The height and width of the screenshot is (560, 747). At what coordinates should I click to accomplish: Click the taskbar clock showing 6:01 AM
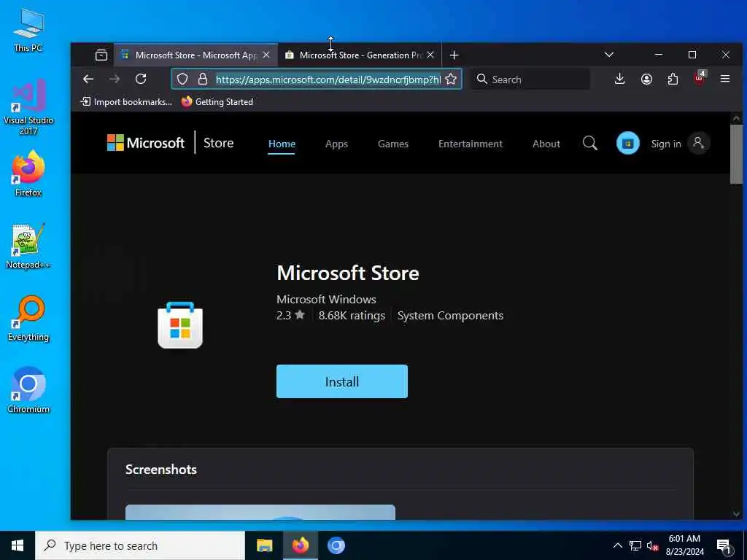coord(684,545)
